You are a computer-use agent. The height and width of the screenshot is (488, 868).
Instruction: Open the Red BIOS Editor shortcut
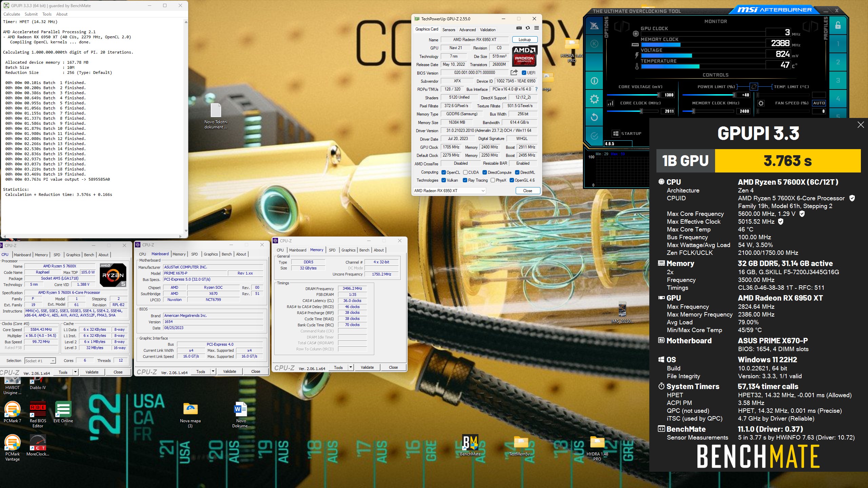pyautogui.click(x=38, y=414)
